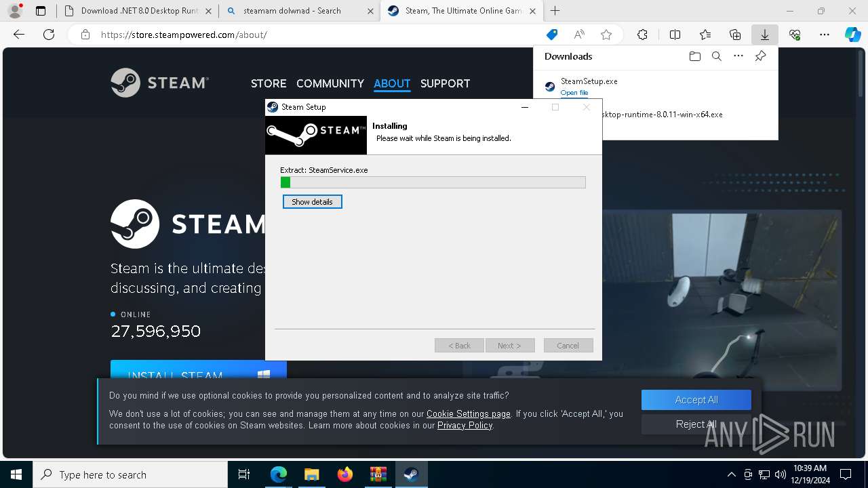Open WinRAR from the taskbar
The width and height of the screenshot is (868, 488).
(x=378, y=474)
